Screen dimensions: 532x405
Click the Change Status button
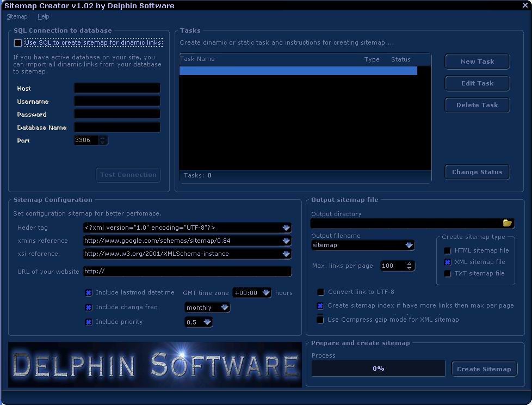[477, 172]
